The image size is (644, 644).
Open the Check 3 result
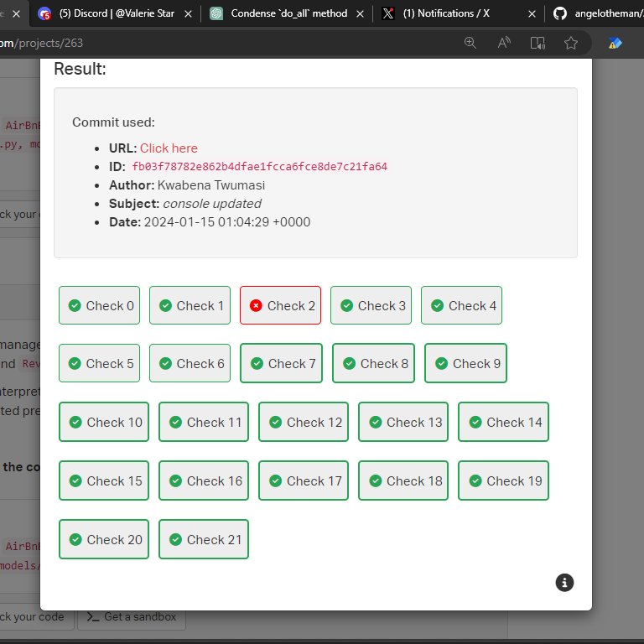click(371, 305)
